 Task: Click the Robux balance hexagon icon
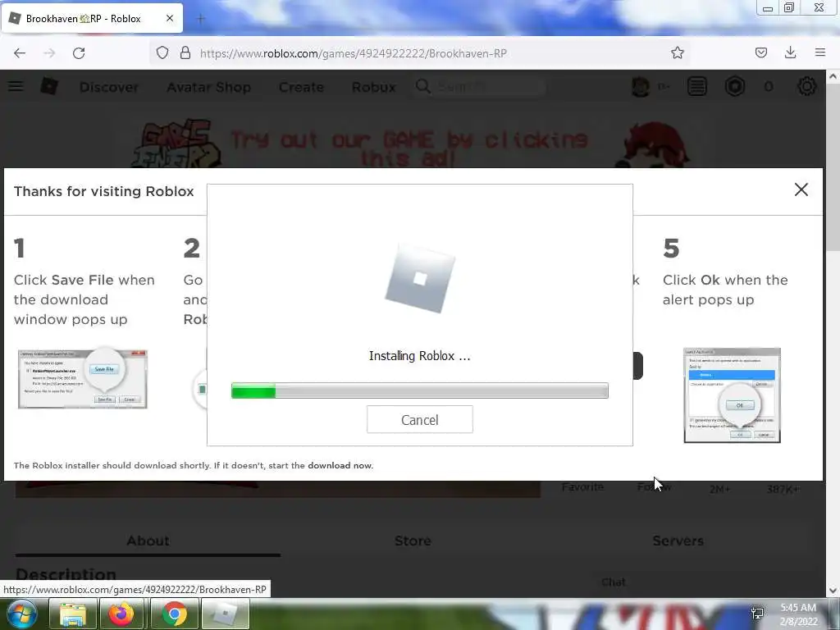pyautogui.click(x=734, y=86)
